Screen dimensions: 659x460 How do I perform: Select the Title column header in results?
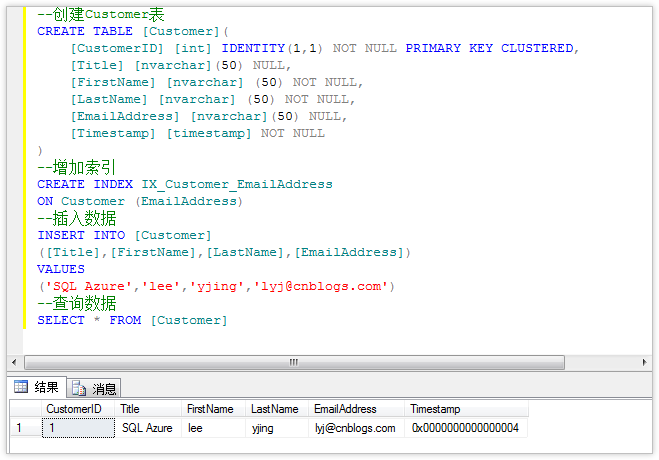[x=148, y=409]
